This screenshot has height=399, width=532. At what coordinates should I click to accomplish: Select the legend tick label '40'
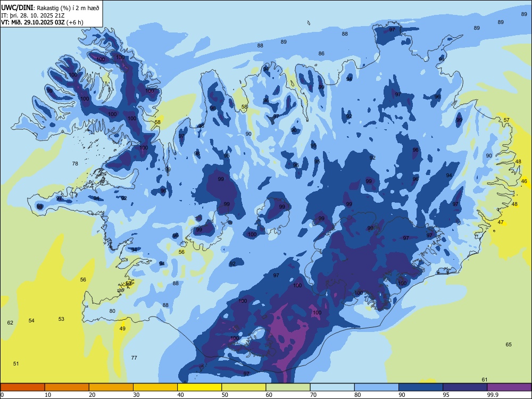tap(180, 395)
